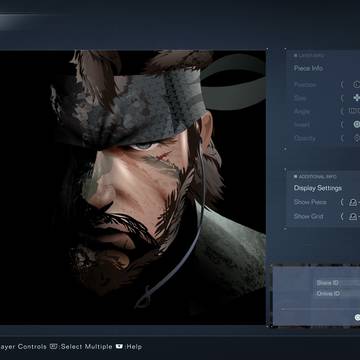
Task: Select the Piece Info heading
Action: click(308, 68)
